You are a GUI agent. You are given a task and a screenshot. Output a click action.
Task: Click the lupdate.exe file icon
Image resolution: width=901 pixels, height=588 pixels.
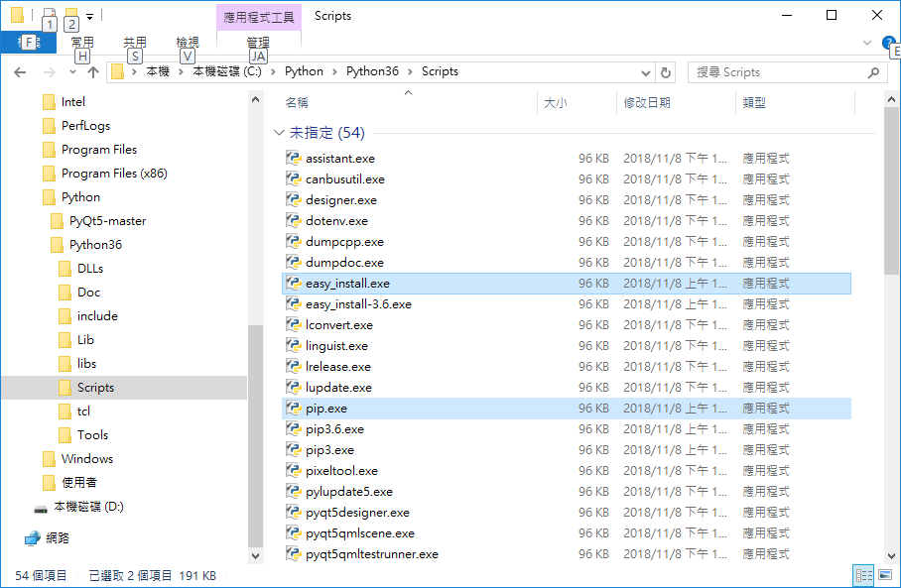293,387
